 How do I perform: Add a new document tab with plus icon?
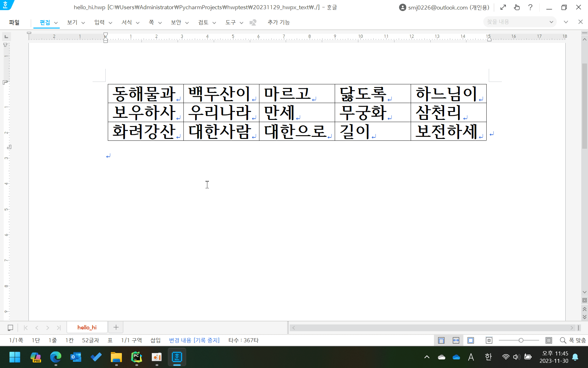pyautogui.click(x=116, y=328)
